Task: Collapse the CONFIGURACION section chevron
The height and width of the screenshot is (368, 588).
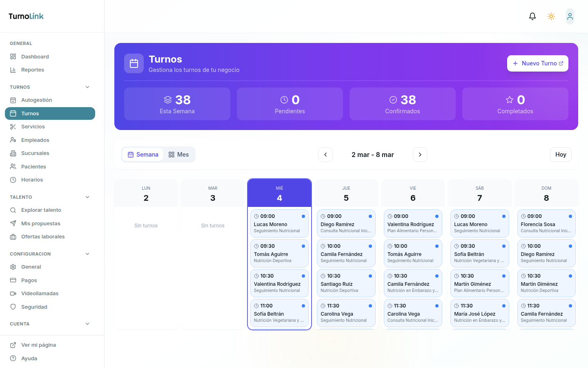Action: click(x=87, y=254)
